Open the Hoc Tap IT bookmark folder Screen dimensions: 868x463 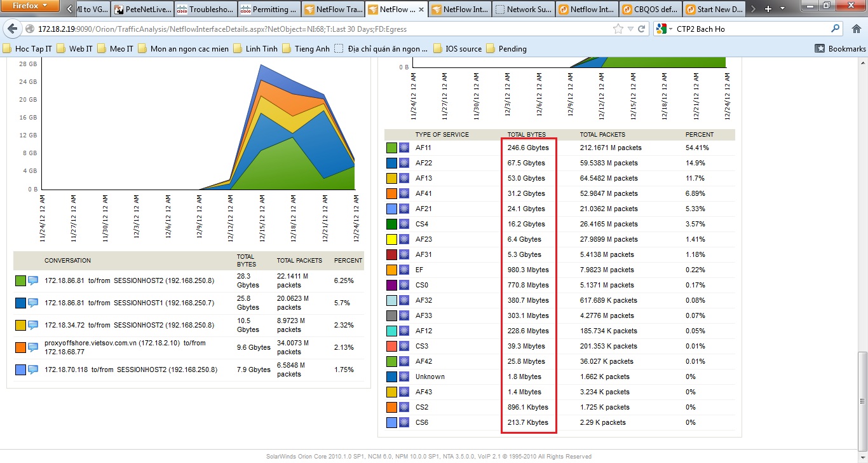point(28,48)
